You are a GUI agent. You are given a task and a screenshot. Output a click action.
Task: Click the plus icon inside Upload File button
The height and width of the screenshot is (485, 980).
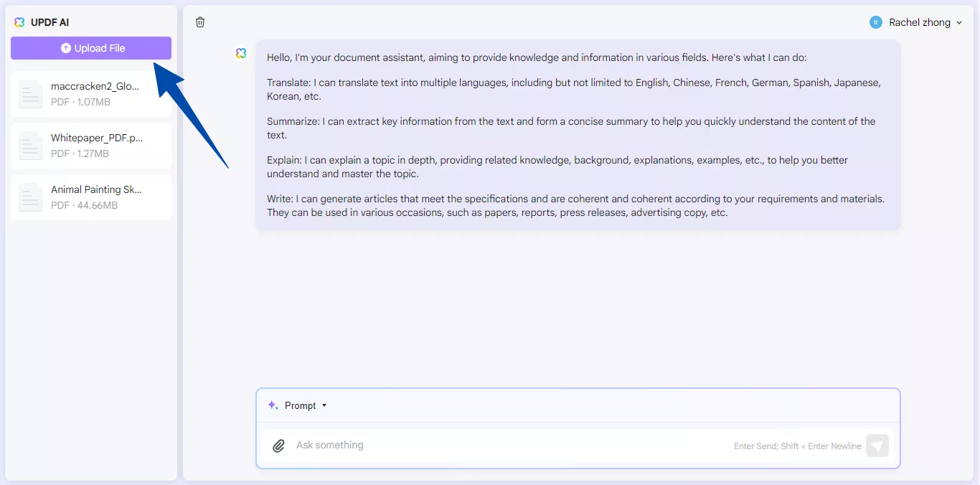click(x=65, y=48)
